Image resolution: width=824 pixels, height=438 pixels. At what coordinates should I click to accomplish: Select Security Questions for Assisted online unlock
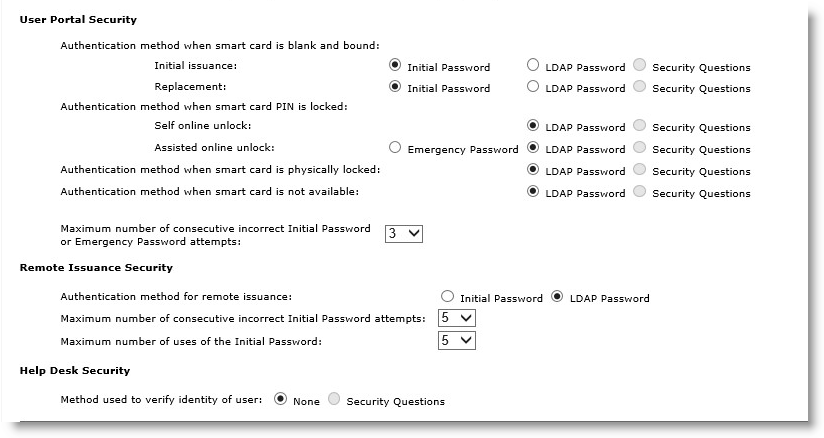640,147
